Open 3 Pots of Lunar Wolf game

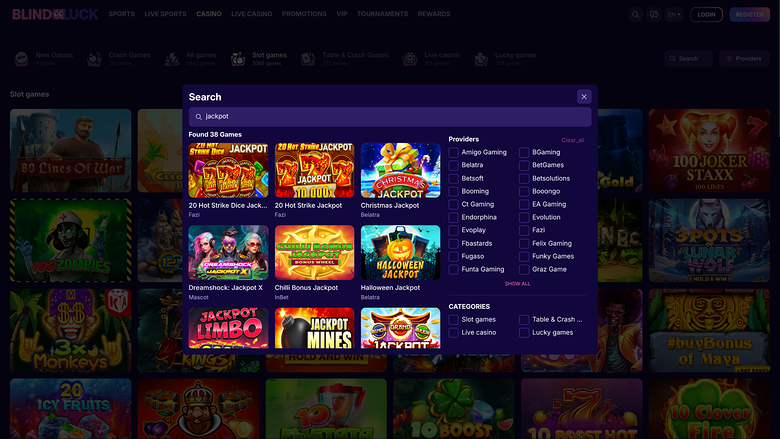click(709, 241)
